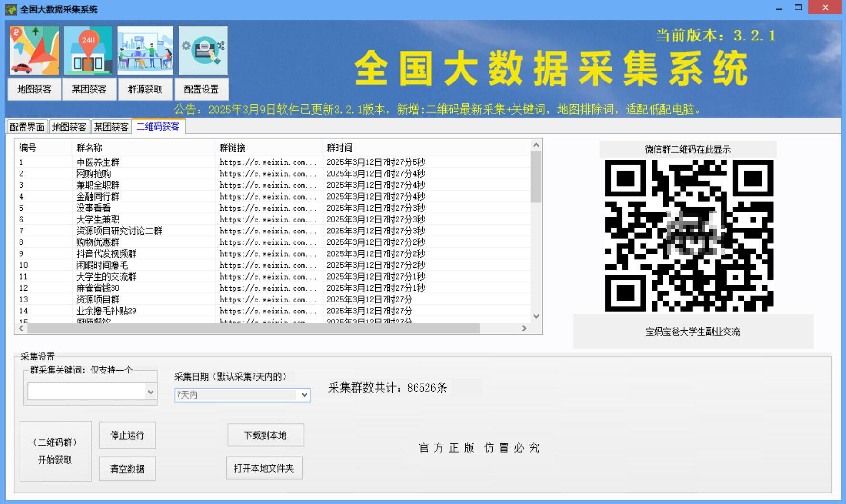The height and width of the screenshot is (504, 846).
Task: Select row 抖音代发视频群
Action: pos(273,253)
